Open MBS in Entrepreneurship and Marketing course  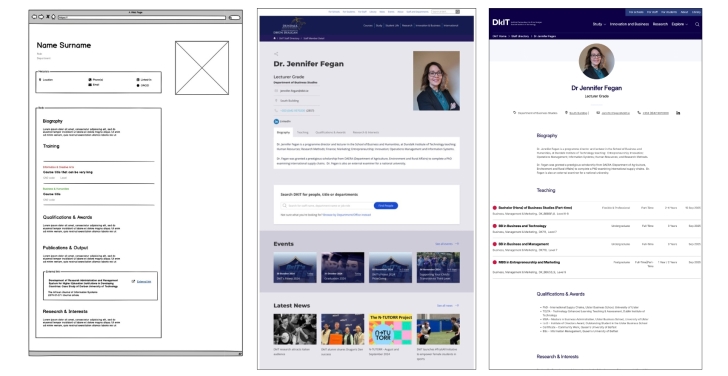tap(597, 267)
